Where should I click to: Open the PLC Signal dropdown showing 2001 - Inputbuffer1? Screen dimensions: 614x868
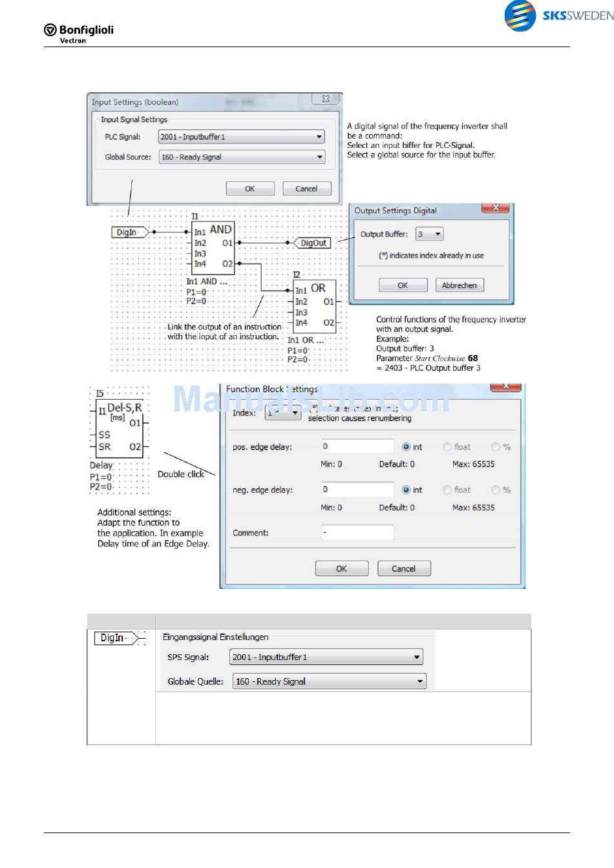[x=241, y=137]
